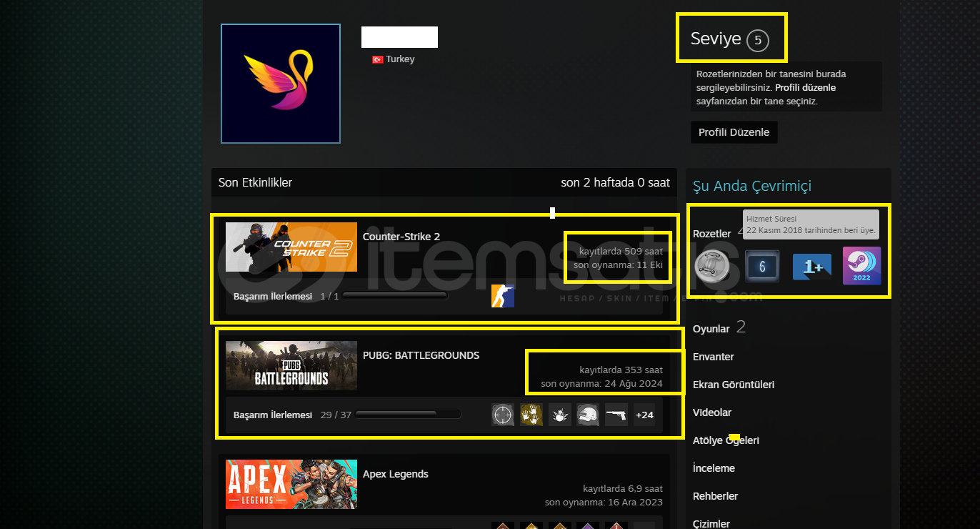Open Ekran Görüntüleri screenshots page
The image size is (980, 529).
tap(734, 385)
